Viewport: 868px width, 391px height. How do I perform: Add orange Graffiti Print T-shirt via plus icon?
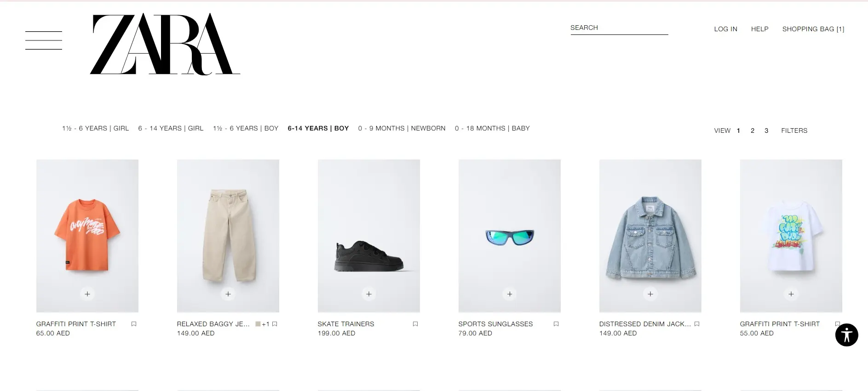87,294
